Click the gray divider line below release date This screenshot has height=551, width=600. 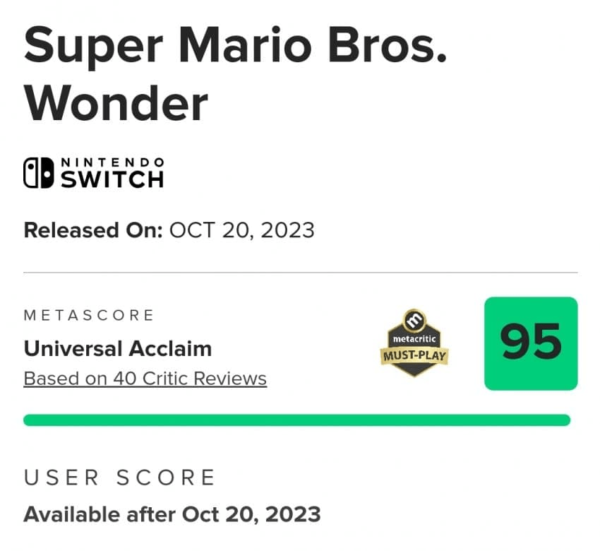[x=300, y=272]
